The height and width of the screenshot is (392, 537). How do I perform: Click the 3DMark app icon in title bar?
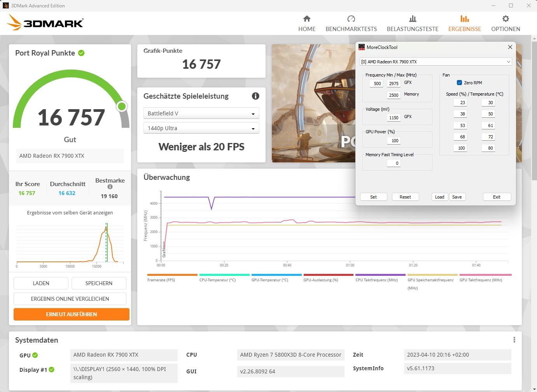tap(5, 5)
